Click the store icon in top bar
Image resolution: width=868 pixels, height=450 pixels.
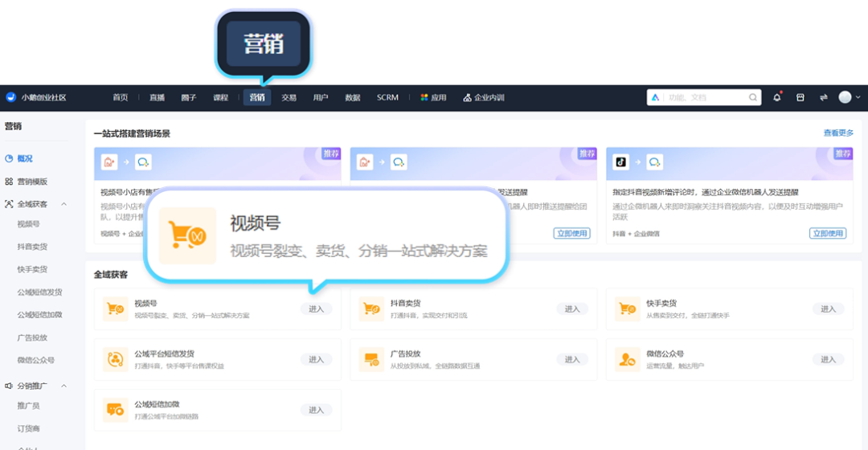(800, 97)
